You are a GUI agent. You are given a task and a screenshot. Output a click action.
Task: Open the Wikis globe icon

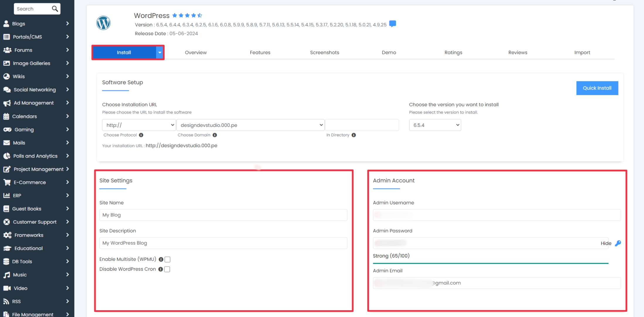coord(6,76)
